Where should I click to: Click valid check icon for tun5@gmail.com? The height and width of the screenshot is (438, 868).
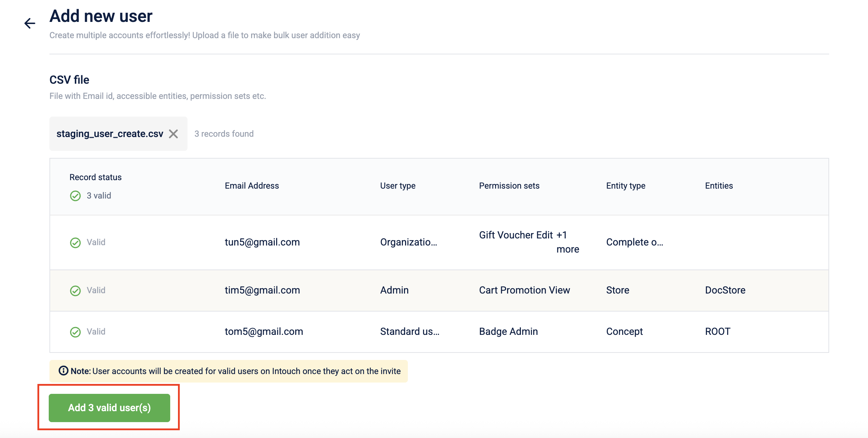click(x=75, y=243)
